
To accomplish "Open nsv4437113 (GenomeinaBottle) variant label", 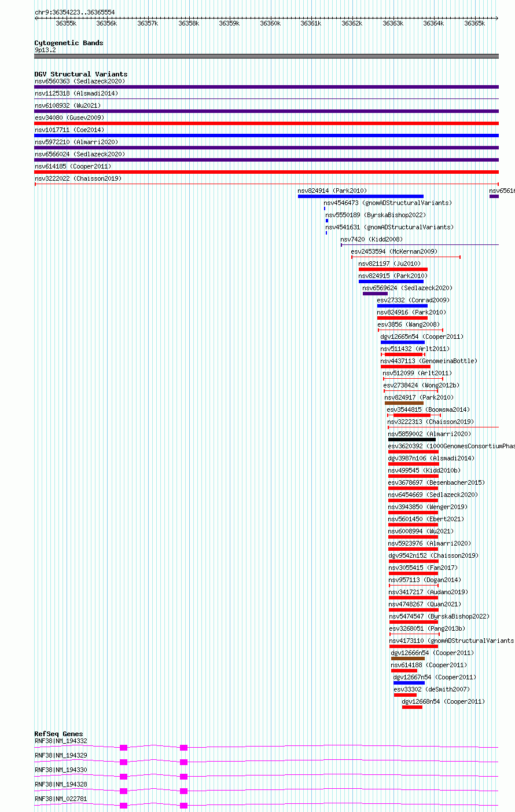I will coord(429,361).
